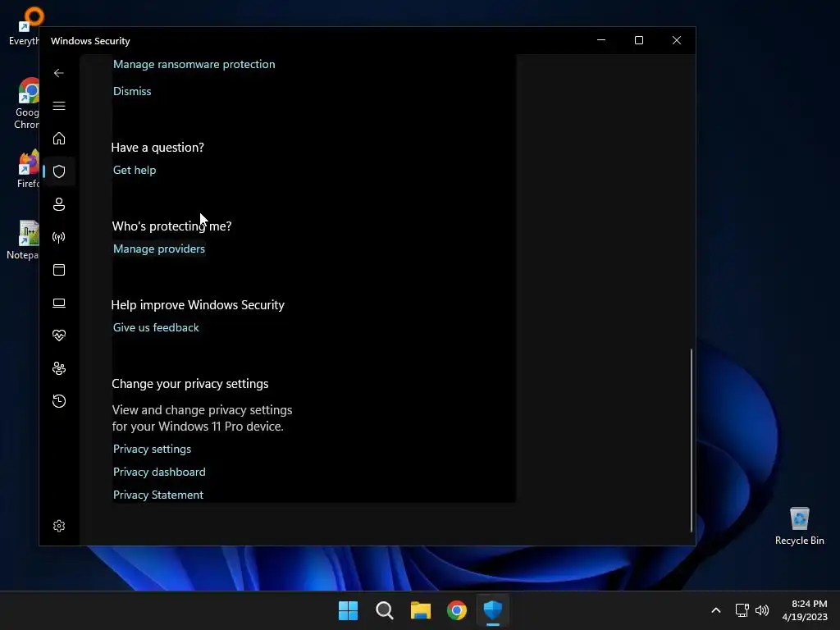840x630 pixels.
Task: Show hidden tray icons chevron
Action: click(715, 610)
